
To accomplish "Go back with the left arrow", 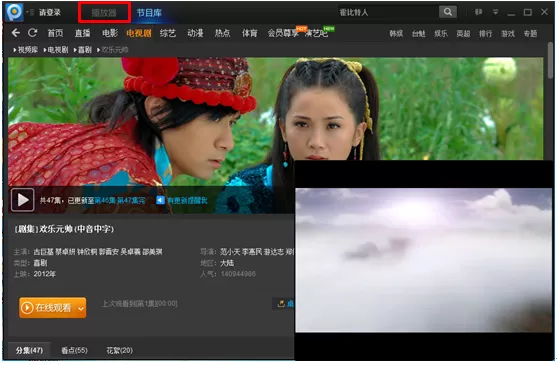I will tap(15, 33).
